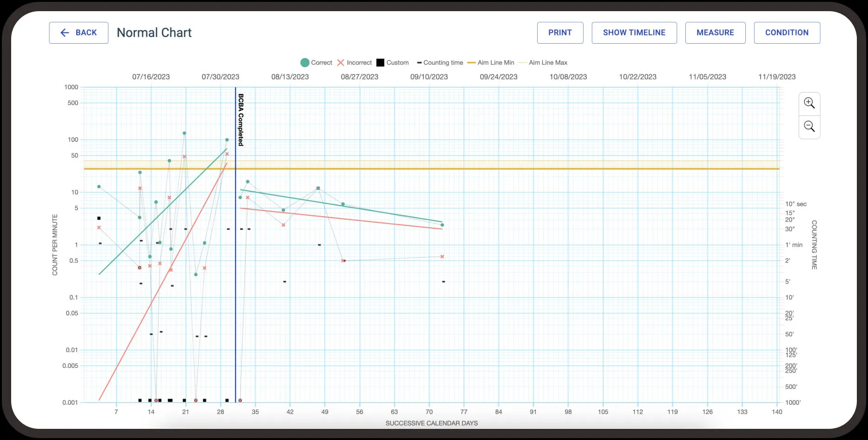Click the highest Correct point near 100

(x=184, y=133)
